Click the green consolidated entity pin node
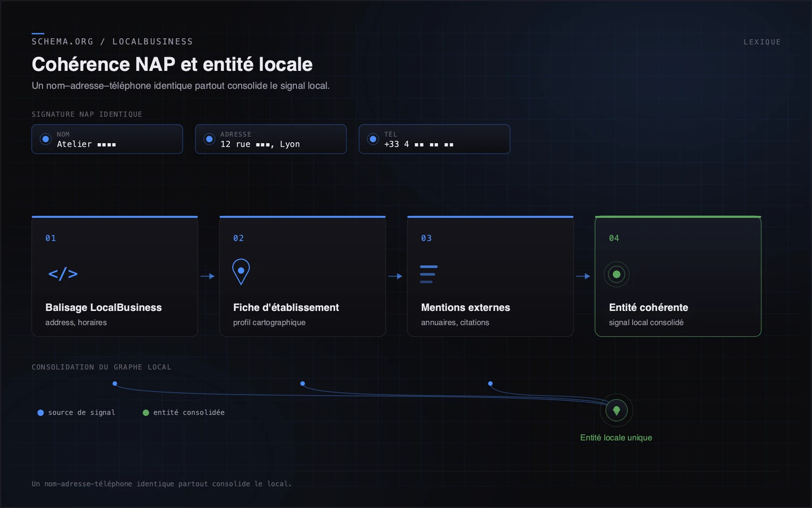 coord(617,410)
